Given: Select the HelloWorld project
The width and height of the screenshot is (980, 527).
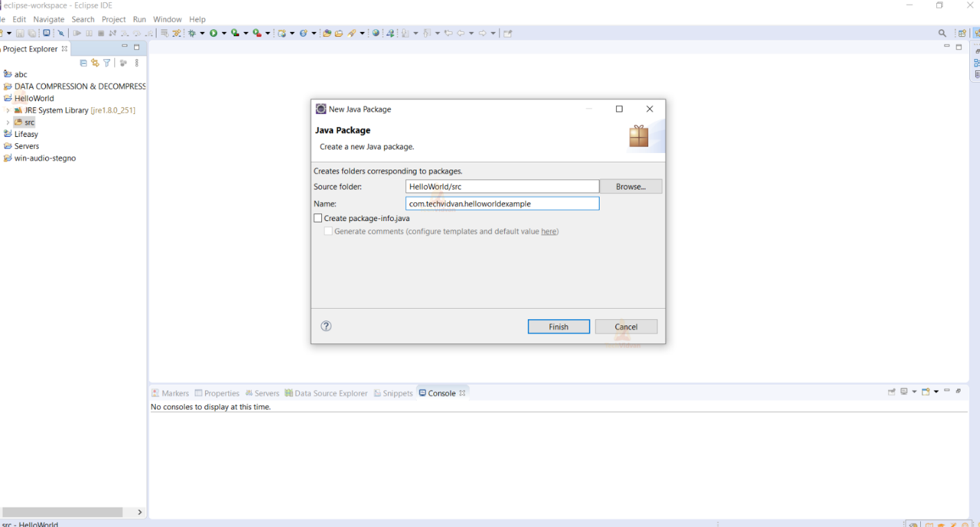Looking at the screenshot, I should pos(29,98).
